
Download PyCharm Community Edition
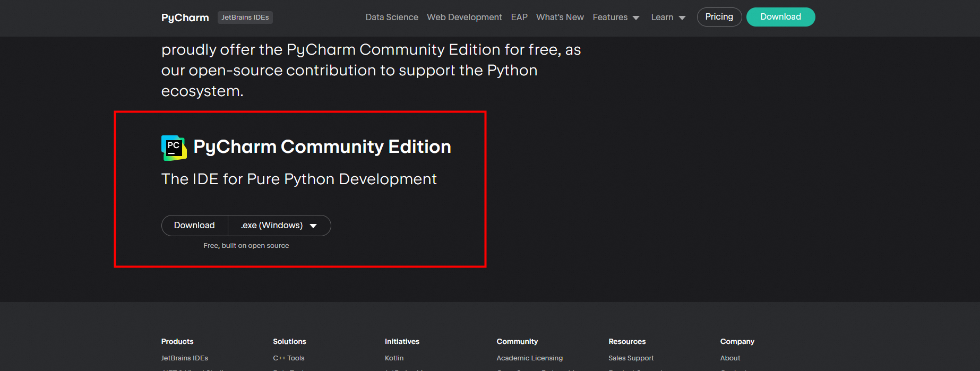(x=194, y=226)
